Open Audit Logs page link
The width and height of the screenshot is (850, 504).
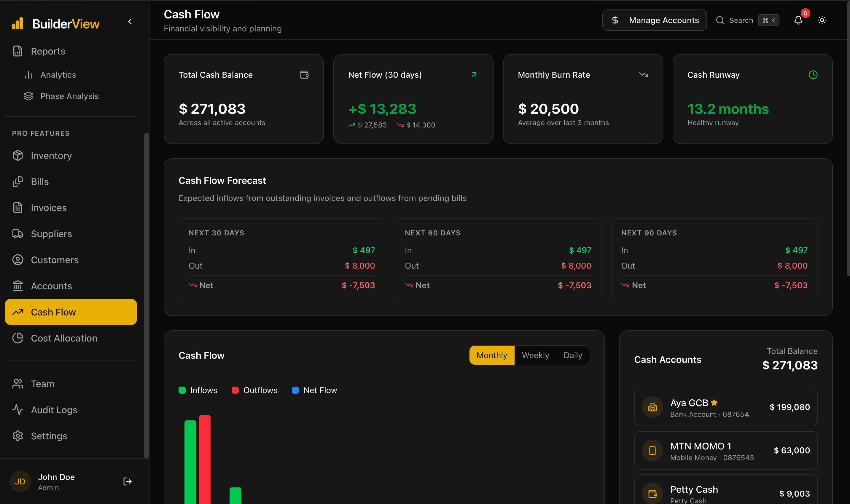pyautogui.click(x=71, y=410)
